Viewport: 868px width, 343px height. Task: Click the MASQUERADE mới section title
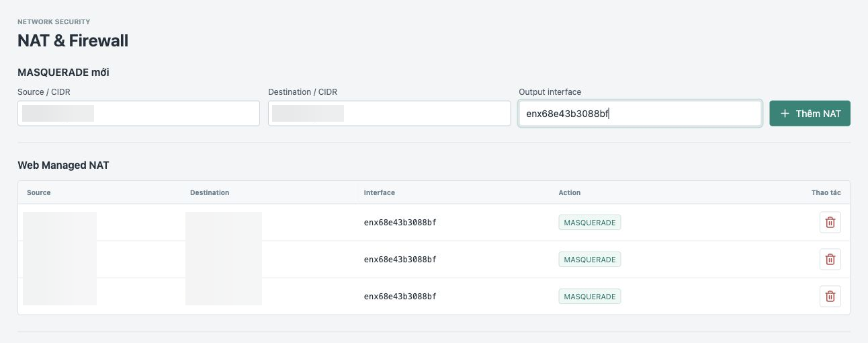63,72
